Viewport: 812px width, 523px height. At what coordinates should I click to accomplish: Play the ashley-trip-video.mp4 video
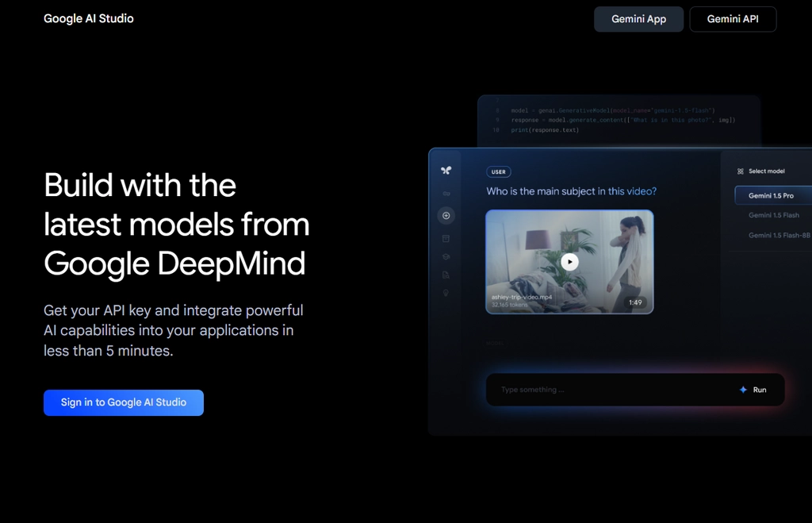[x=569, y=262]
